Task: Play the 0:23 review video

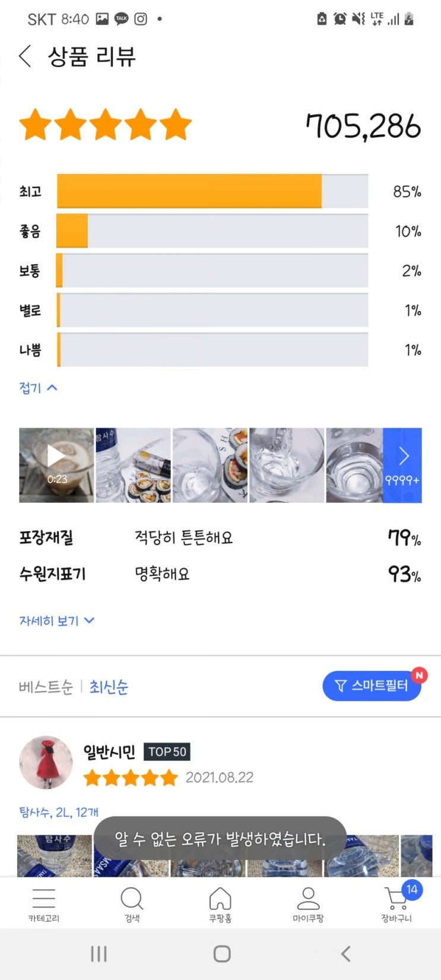Action: pyautogui.click(x=56, y=465)
